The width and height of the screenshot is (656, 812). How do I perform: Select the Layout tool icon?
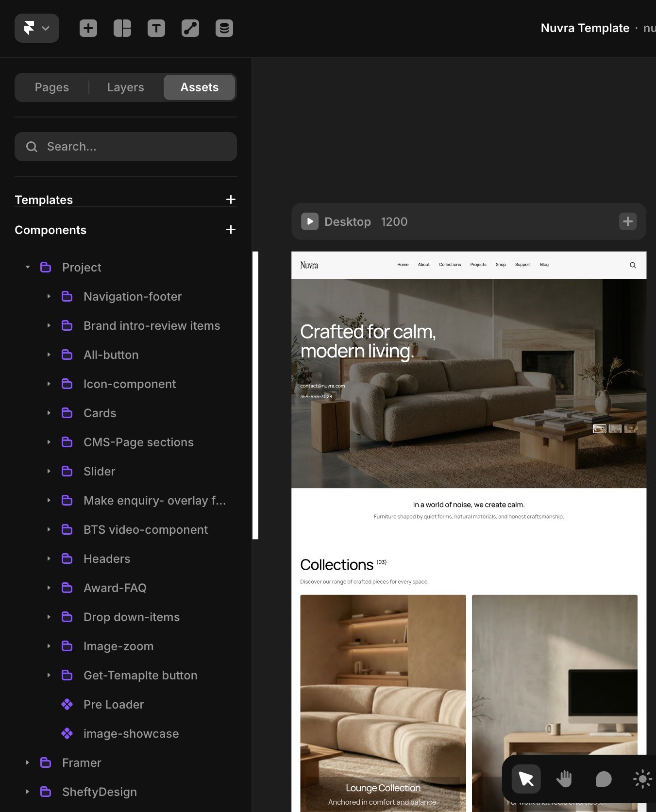point(122,28)
